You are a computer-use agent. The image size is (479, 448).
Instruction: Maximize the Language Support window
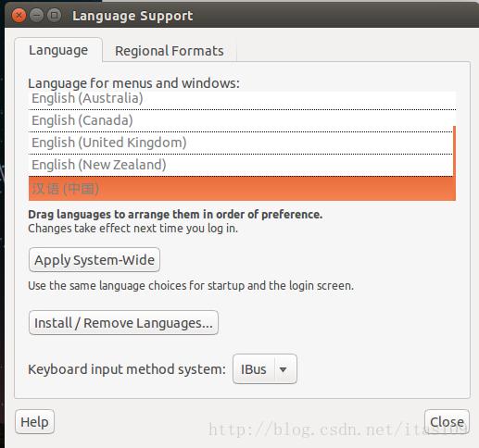[55, 15]
